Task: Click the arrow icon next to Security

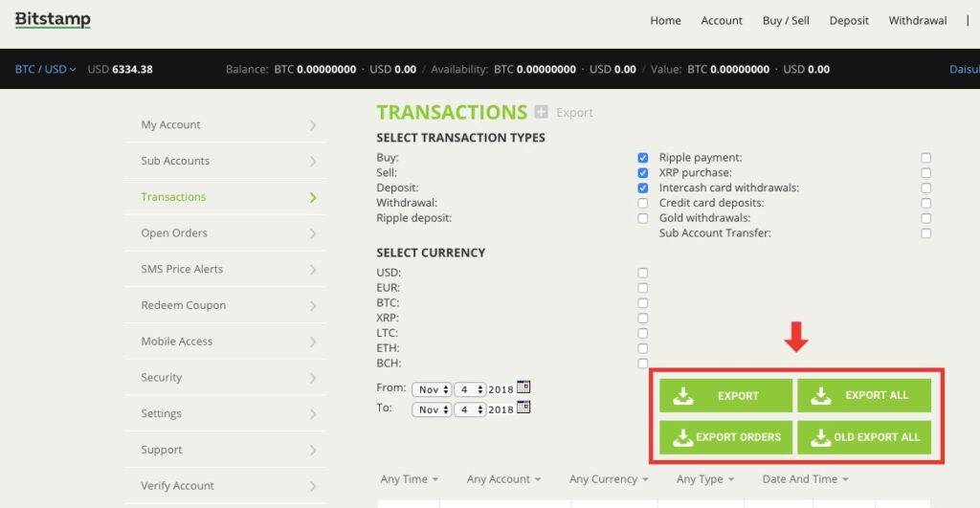Action: click(x=313, y=378)
